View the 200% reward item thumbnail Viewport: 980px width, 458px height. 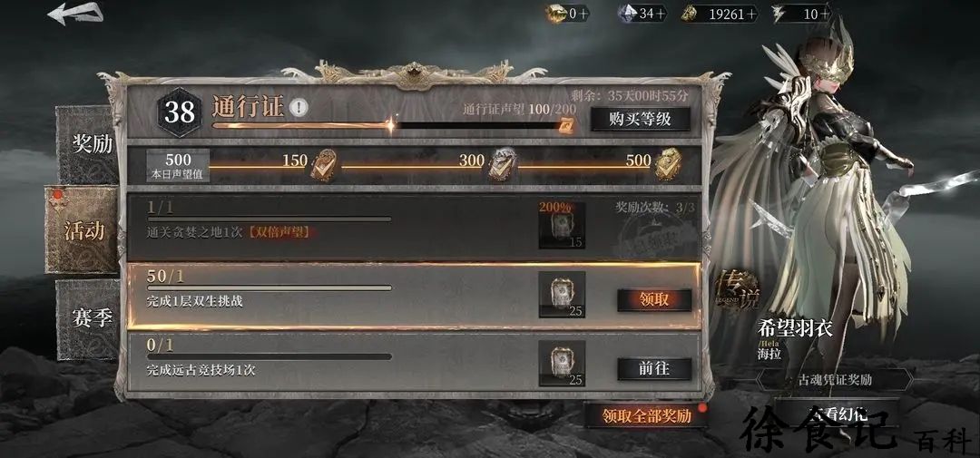562,225
